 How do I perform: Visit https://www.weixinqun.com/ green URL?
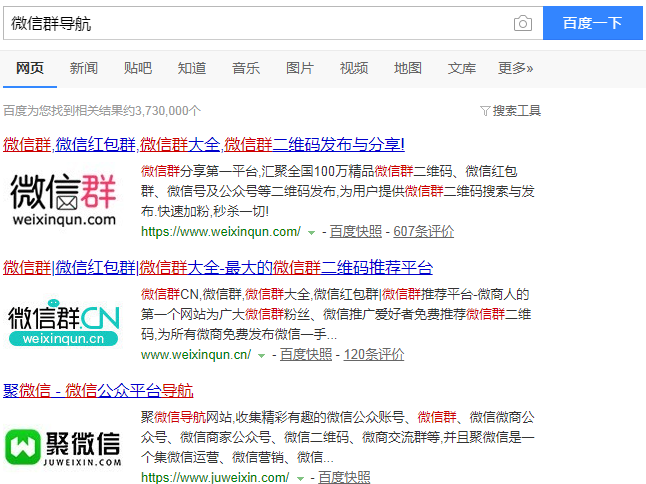click(221, 231)
